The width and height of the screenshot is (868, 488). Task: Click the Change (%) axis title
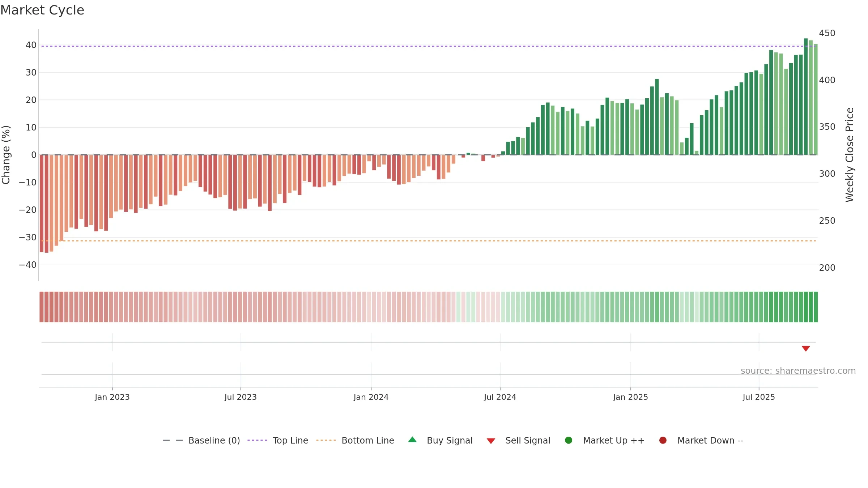pyautogui.click(x=6, y=155)
